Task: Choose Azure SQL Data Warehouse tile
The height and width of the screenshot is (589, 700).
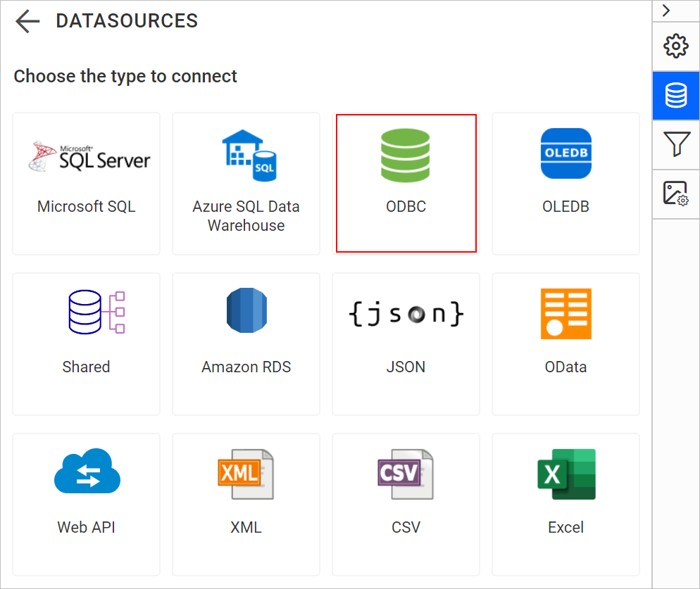Action: [x=246, y=184]
